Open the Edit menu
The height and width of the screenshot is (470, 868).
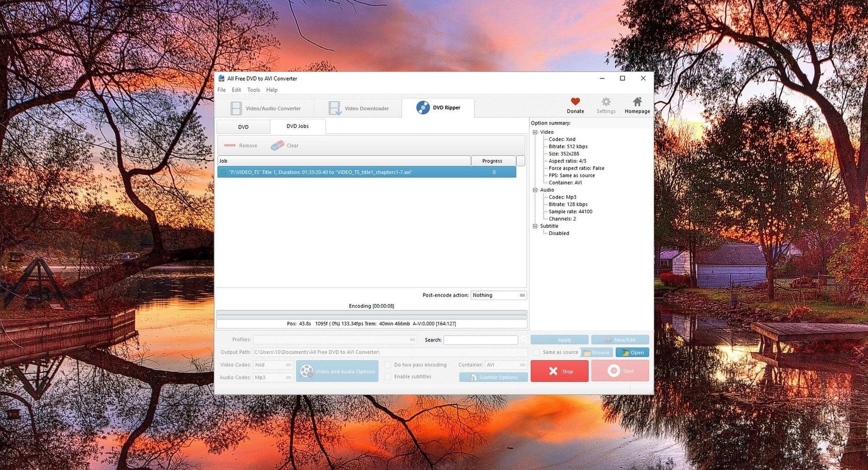236,90
